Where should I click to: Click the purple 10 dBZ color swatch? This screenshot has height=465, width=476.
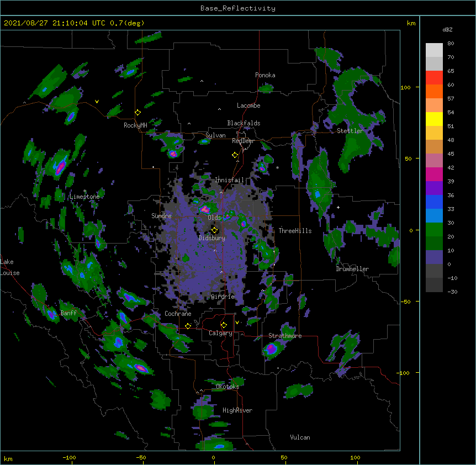coord(434,257)
